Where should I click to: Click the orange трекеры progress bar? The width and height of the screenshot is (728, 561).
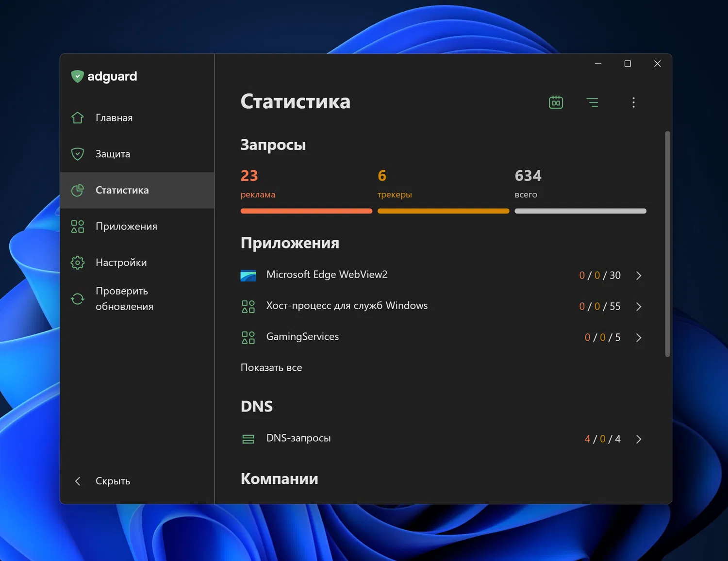[444, 211]
